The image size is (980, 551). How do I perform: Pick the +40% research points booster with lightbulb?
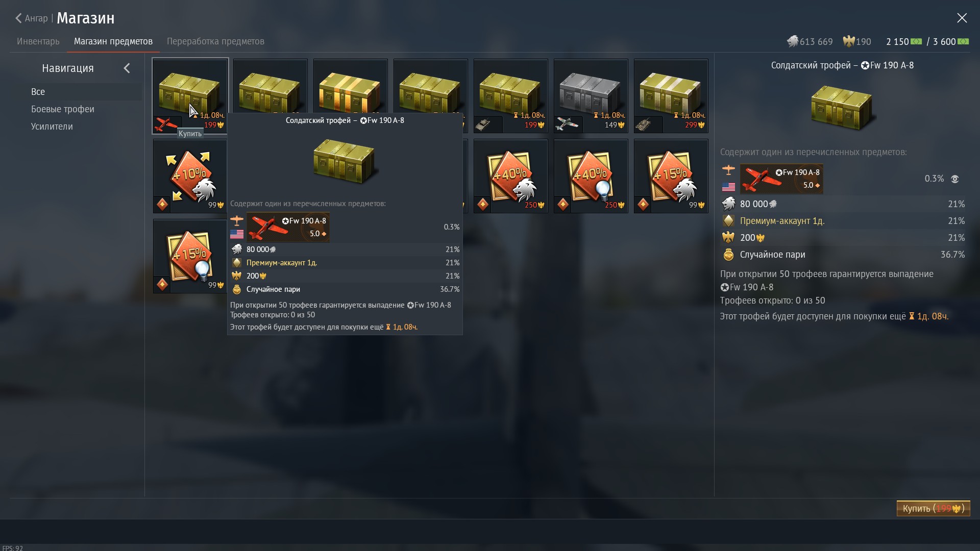591,176
